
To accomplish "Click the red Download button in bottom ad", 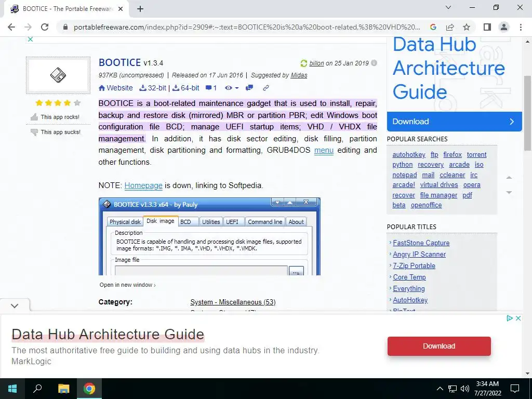I will pyautogui.click(x=439, y=346).
